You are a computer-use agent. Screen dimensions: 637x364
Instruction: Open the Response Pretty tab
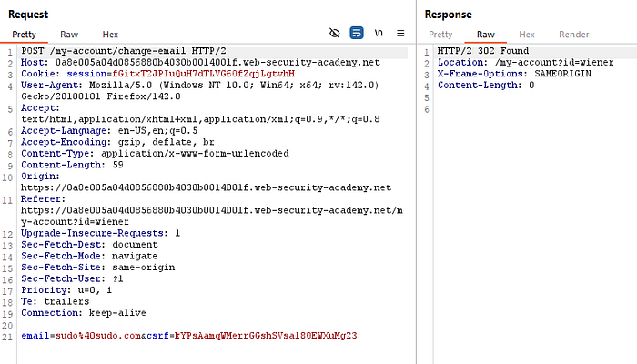(x=440, y=35)
